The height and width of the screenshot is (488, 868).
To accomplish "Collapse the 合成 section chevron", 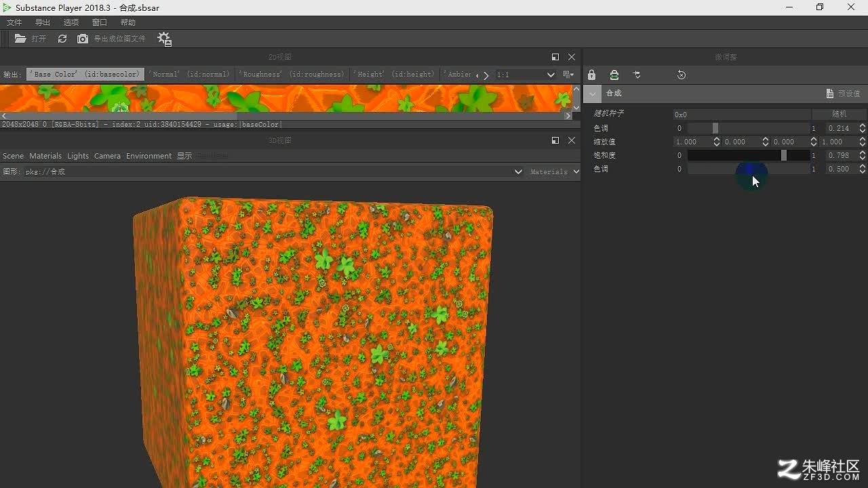I will [x=593, y=94].
